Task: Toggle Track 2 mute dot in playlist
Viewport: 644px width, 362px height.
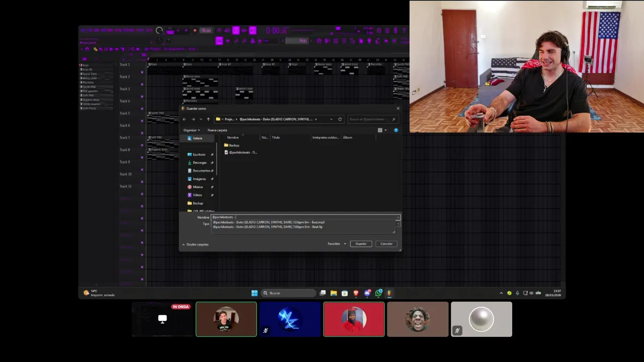Action: point(142,84)
